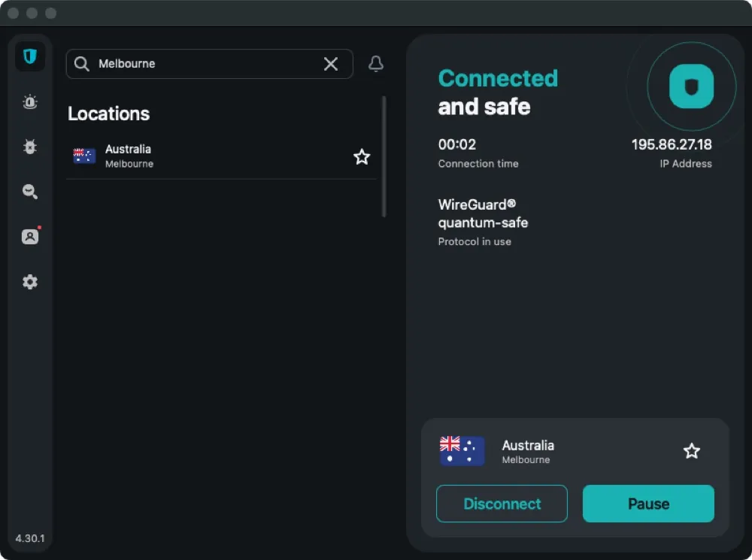
Task: Click the IP address 195.86.27.18
Action: coord(672,144)
